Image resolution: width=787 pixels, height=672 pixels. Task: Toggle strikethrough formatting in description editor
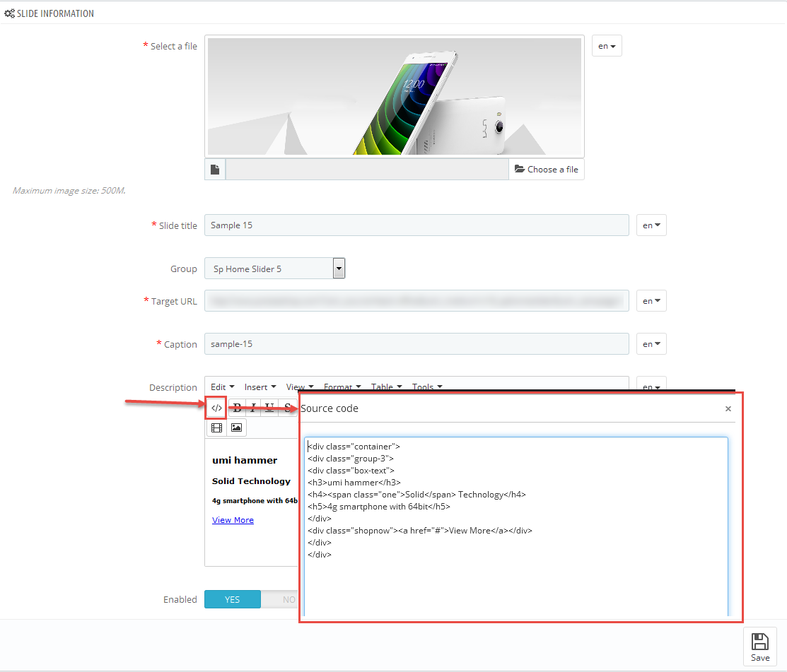click(x=287, y=408)
